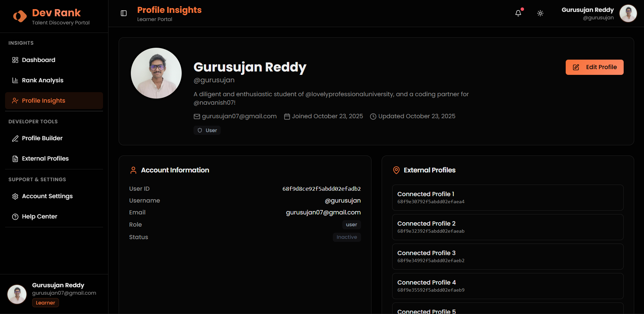Click the clock icon beside Updated date
Image resolution: width=644 pixels, height=314 pixels.
coord(373,117)
